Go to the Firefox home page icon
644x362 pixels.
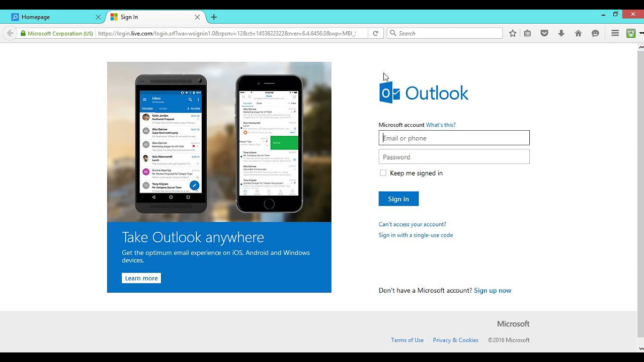tap(578, 33)
